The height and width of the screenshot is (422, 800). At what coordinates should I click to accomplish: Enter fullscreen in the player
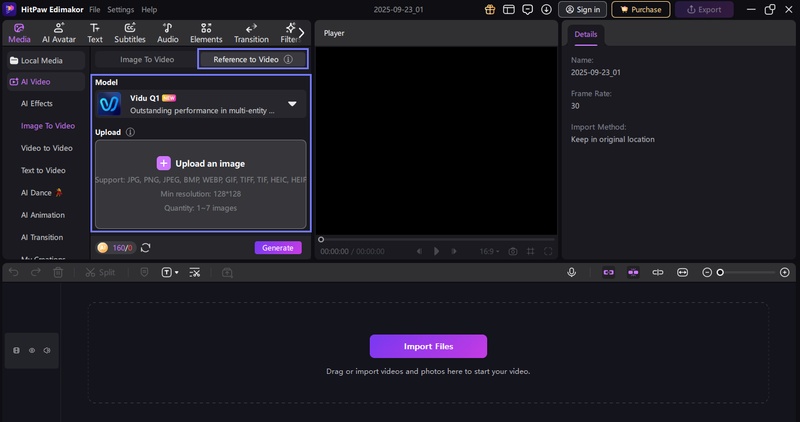[x=548, y=251]
